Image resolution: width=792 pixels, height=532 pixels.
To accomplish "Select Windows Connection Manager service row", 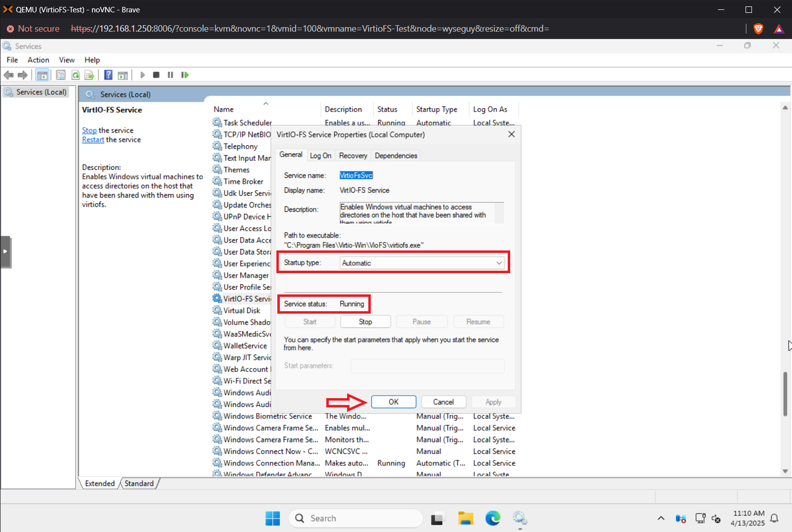I will click(x=365, y=463).
